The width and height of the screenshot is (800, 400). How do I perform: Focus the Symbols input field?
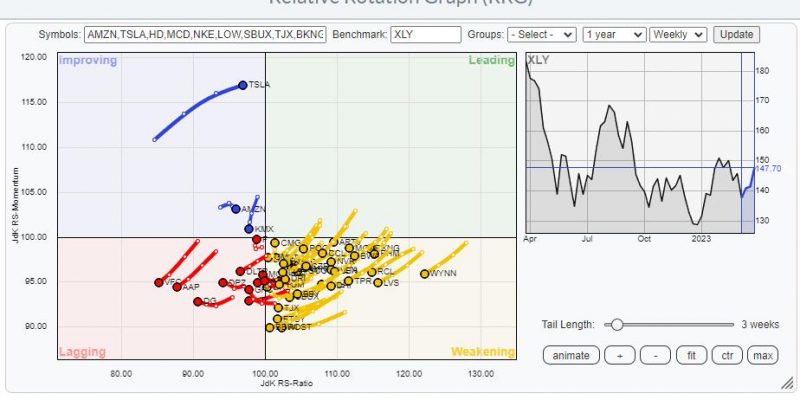coord(205,35)
